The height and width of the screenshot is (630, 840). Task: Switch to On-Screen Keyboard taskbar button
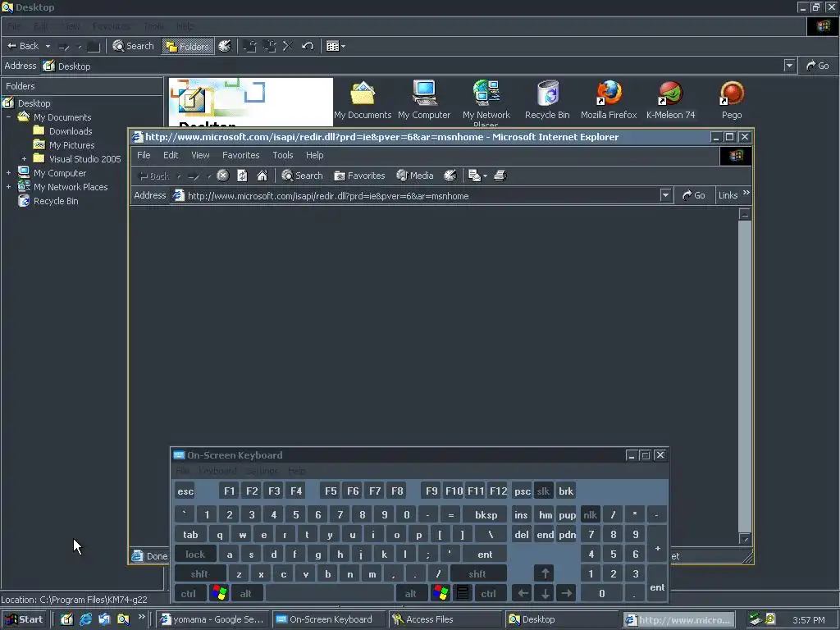(x=329, y=619)
